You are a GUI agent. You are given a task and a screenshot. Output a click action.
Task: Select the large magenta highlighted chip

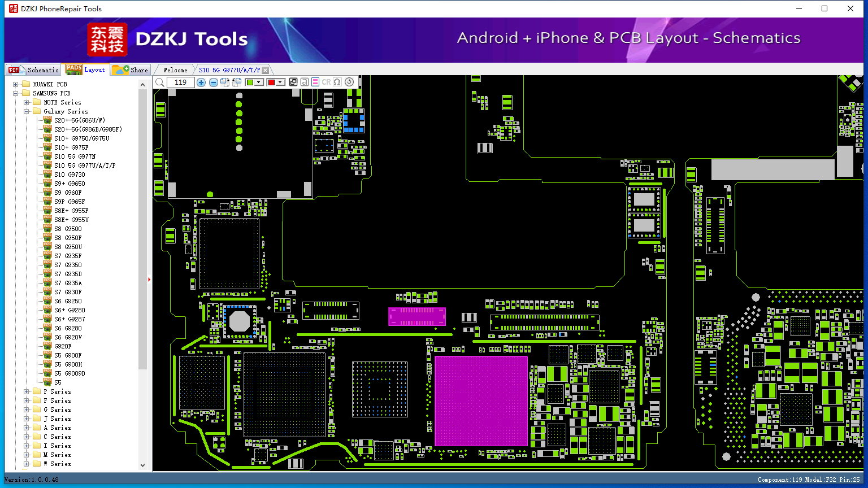[x=481, y=401]
